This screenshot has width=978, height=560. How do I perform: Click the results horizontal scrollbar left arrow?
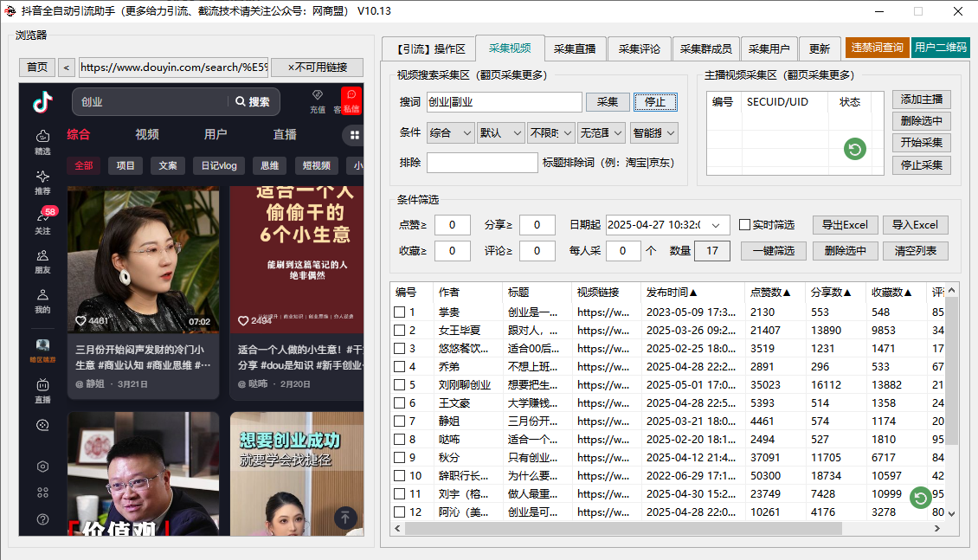[x=398, y=528]
